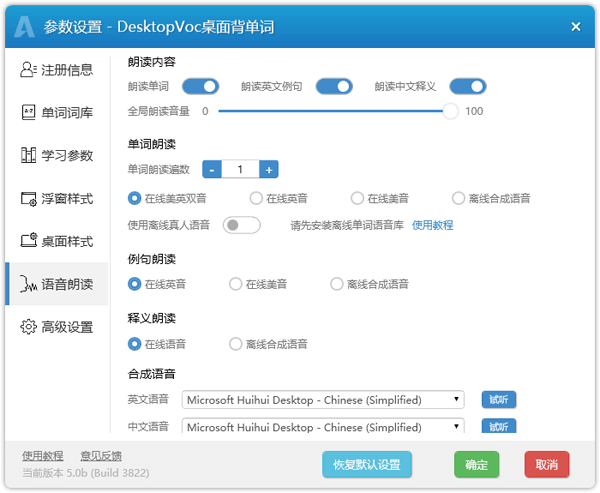Open 使用教程 link in the footer
The width and height of the screenshot is (600, 493).
pos(42,456)
